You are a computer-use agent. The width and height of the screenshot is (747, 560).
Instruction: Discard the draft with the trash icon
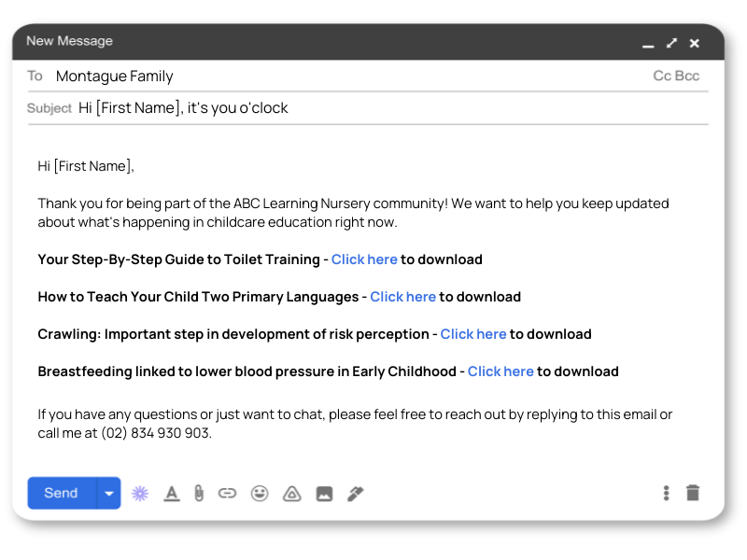(x=693, y=493)
